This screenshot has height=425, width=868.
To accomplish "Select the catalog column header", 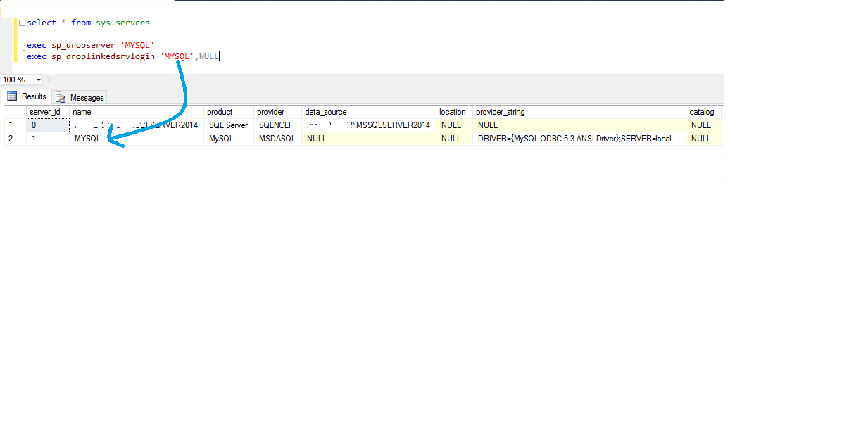I will [701, 112].
